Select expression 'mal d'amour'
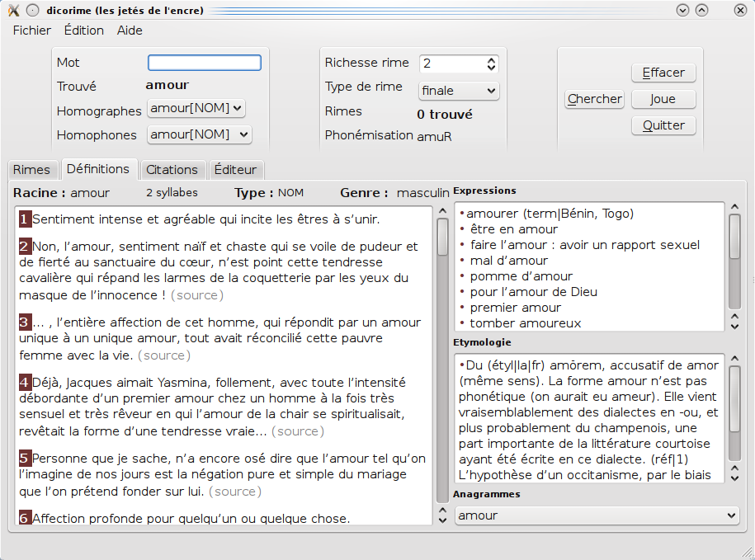Image resolution: width=755 pixels, height=560 pixels. click(x=509, y=261)
